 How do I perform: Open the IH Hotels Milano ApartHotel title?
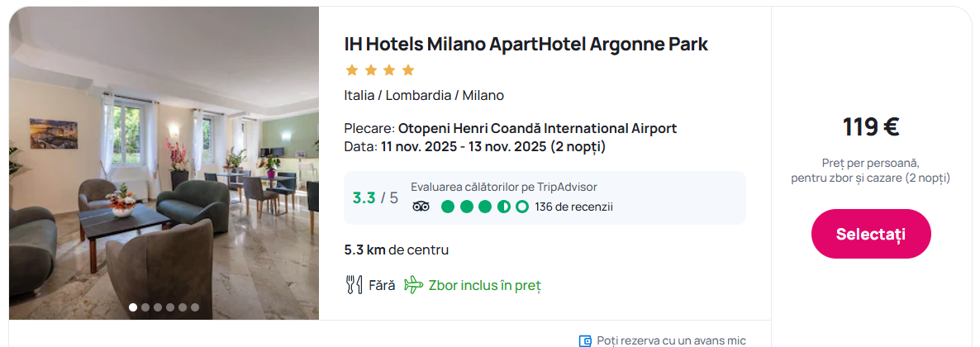[526, 45]
